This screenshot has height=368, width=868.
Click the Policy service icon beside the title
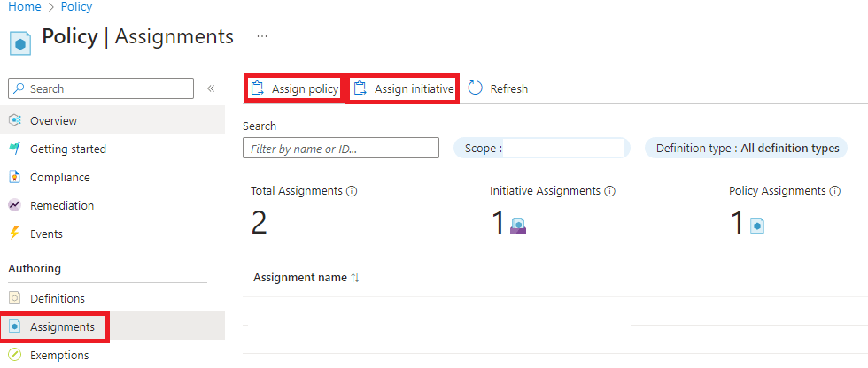(x=21, y=42)
